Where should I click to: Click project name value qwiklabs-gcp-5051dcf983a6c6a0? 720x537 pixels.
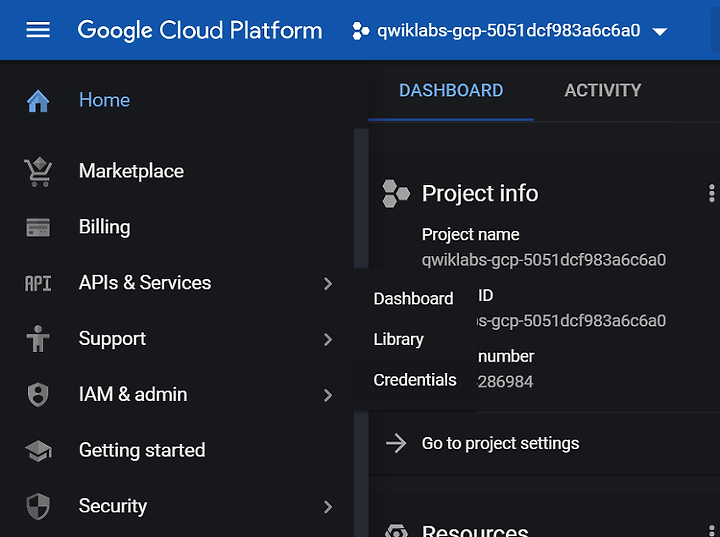(x=544, y=260)
